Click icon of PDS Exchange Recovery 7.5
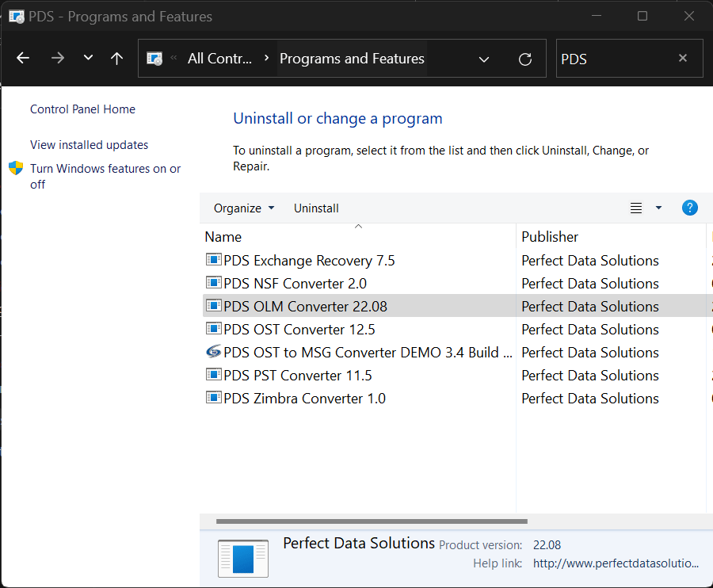Image resolution: width=713 pixels, height=588 pixels. point(213,260)
